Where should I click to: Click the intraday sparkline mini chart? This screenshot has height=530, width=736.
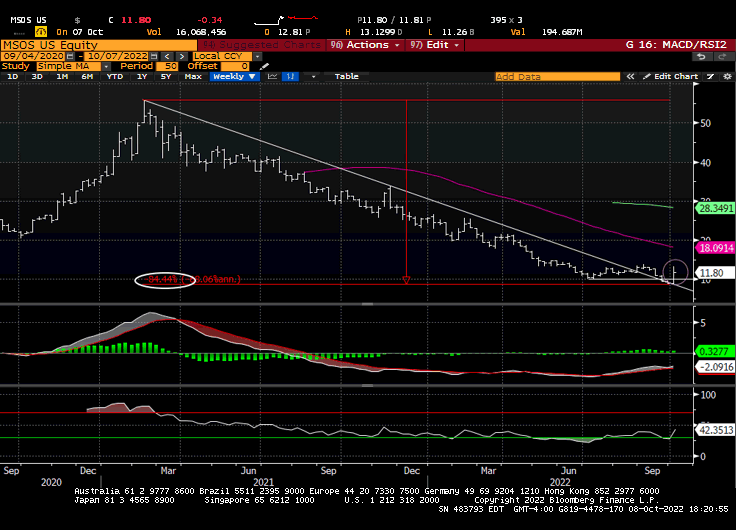[285, 20]
